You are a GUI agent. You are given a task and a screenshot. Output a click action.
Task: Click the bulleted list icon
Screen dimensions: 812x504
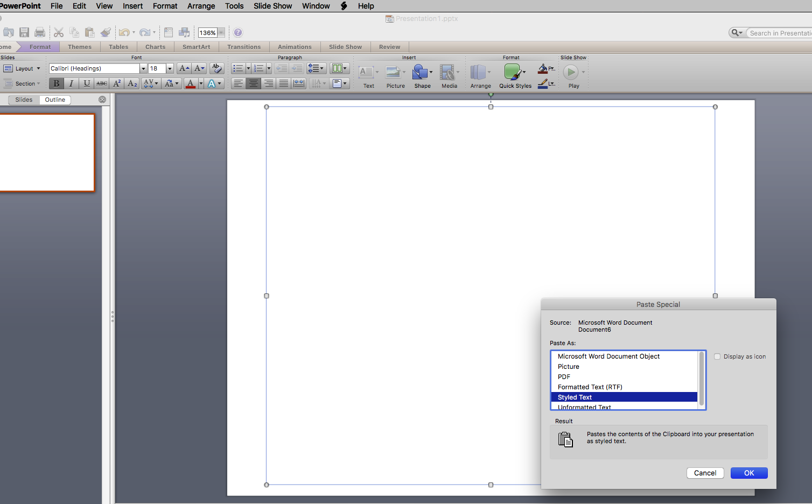tap(238, 68)
